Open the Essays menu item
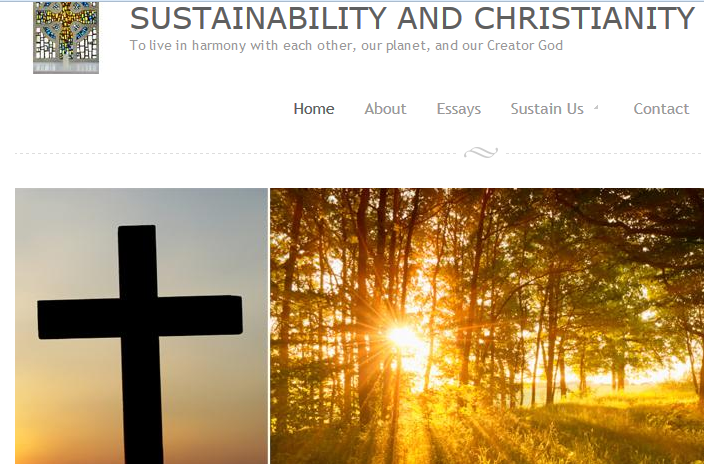The width and height of the screenshot is (704, 464). 458,109
